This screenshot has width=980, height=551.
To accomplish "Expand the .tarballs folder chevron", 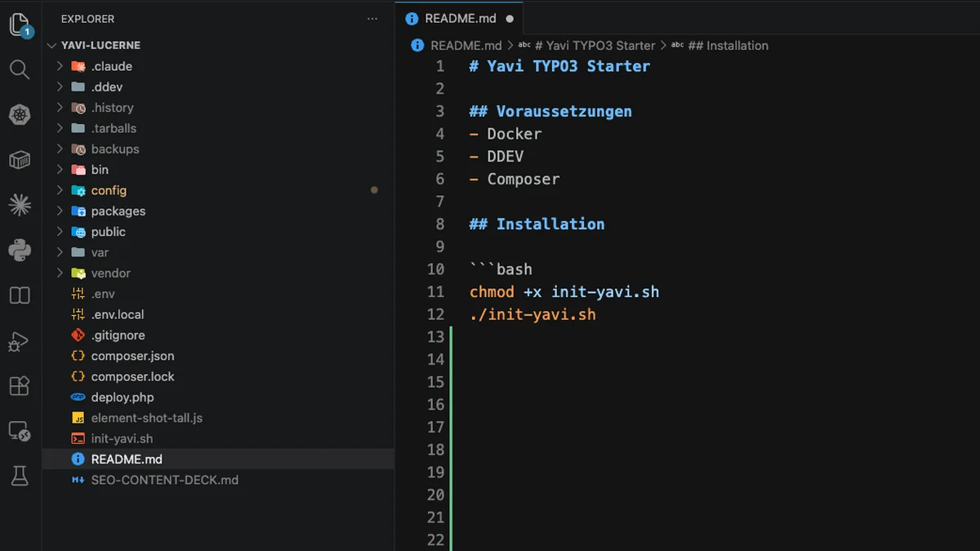I will tap(60, 128).
